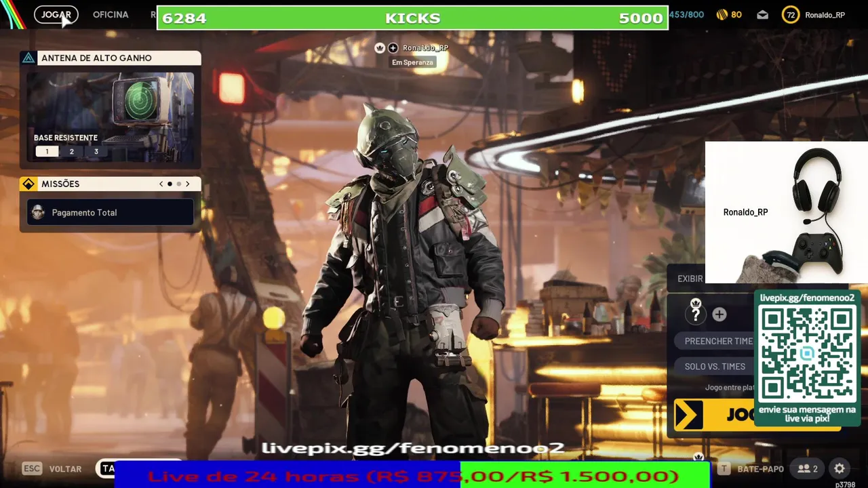Screen dimensions: 868x488
Task: Click the 6284 kicks count
Action: tap(184, 18)
